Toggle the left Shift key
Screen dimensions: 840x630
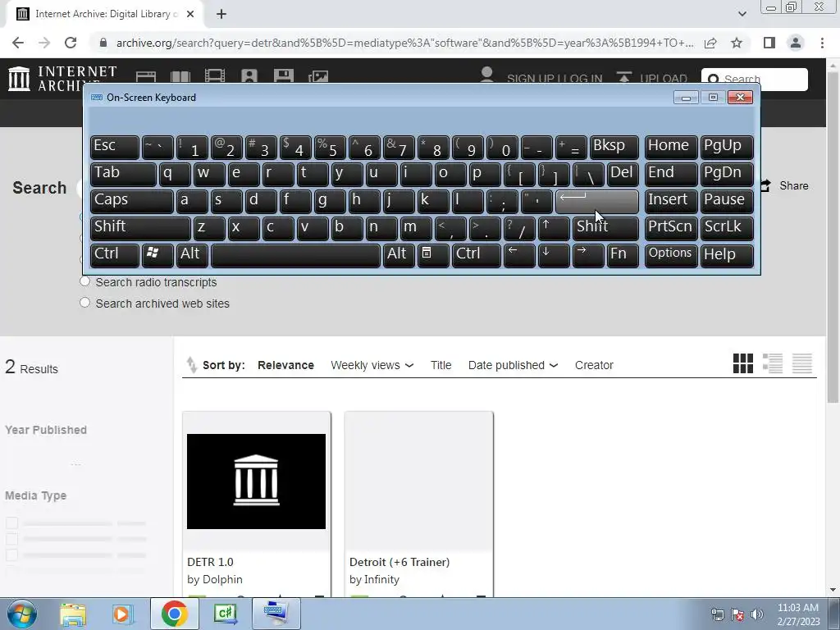click(x=140, y=228)
